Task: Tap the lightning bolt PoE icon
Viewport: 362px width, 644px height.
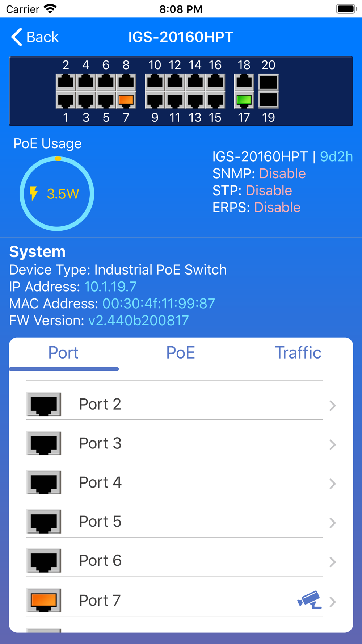Action: coord(34,193)
